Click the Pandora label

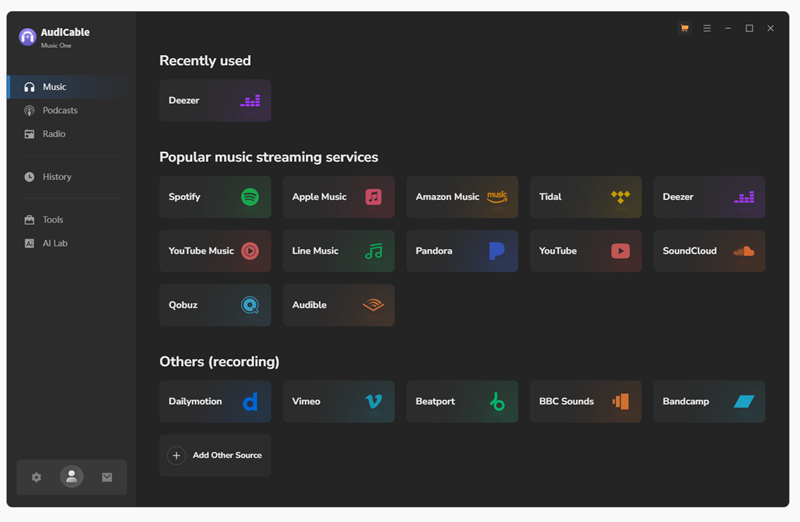(x=434, y=251)
